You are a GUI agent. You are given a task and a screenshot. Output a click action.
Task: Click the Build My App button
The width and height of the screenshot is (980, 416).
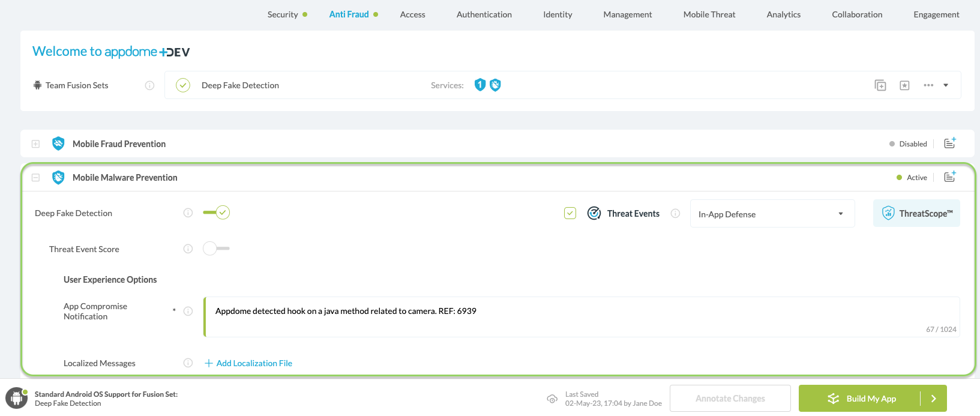click(x=860, y=399)
